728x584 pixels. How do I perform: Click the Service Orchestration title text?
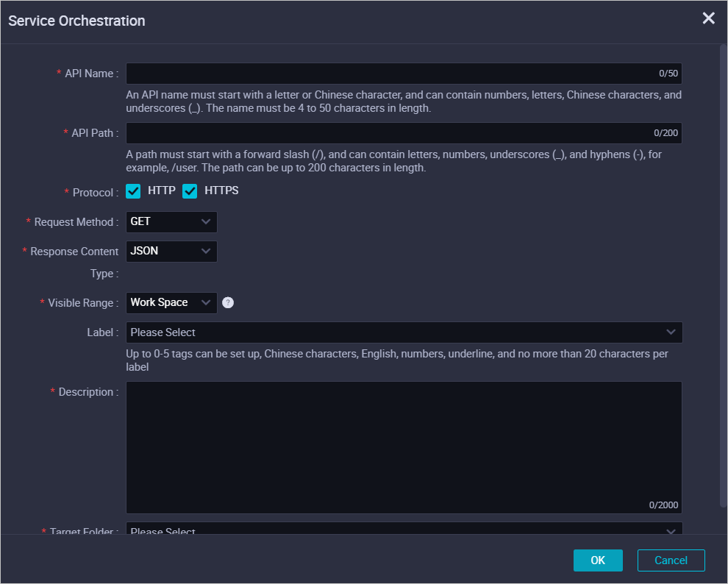76,21
